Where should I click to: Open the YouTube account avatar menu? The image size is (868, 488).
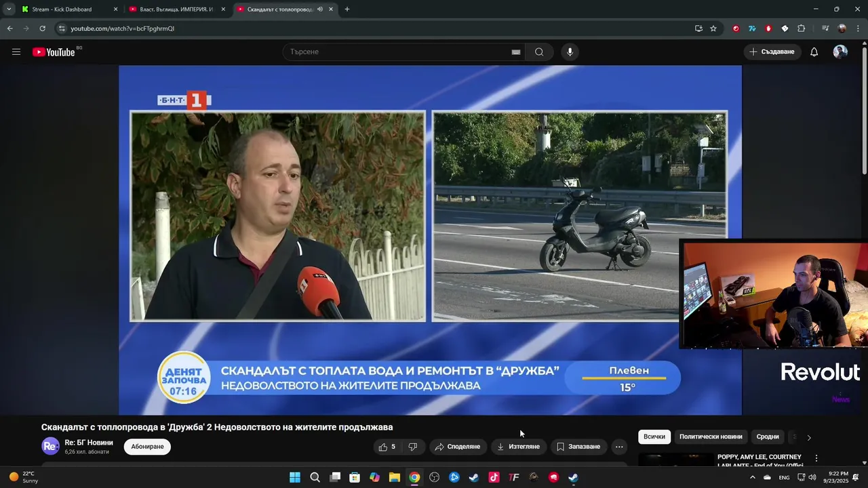tap(840, 52)
